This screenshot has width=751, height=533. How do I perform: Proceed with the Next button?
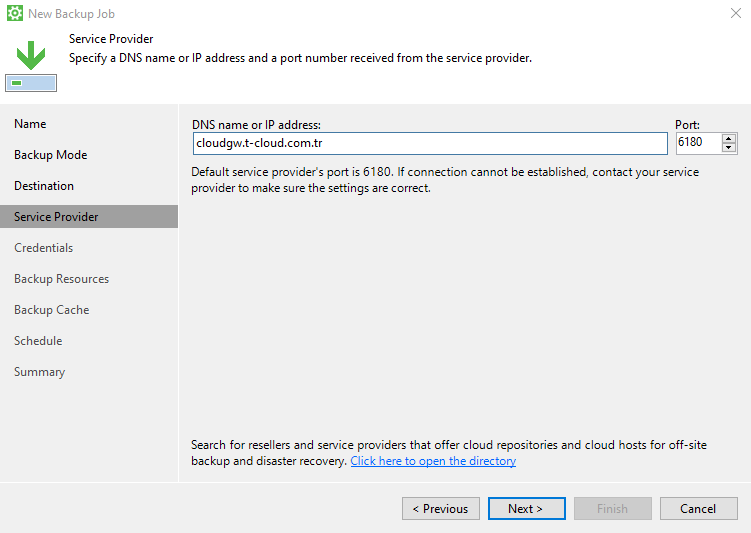click(x=526, y=509)
